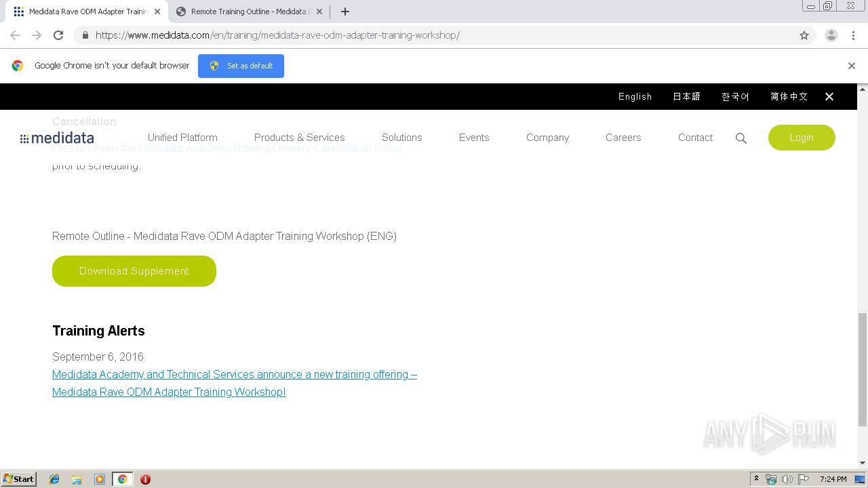Image resolution: width=868 pixels, height=488 pixels.
Task: Open the media player taskbar icon
Action: tap(100, 479)
